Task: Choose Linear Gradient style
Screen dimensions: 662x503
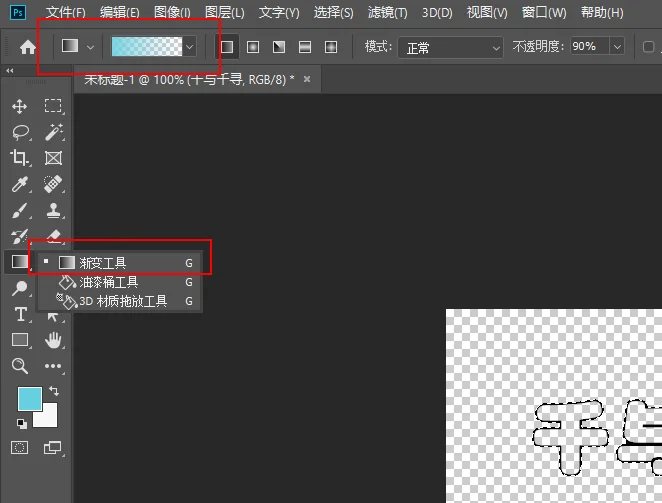Action: tap(227, 47)
